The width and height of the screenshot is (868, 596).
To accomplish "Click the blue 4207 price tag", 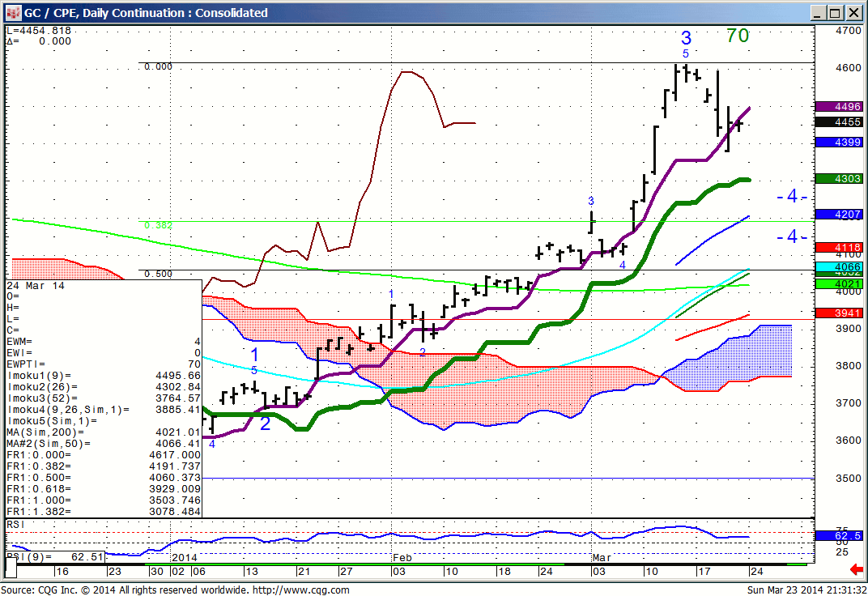I will [839, 214].
